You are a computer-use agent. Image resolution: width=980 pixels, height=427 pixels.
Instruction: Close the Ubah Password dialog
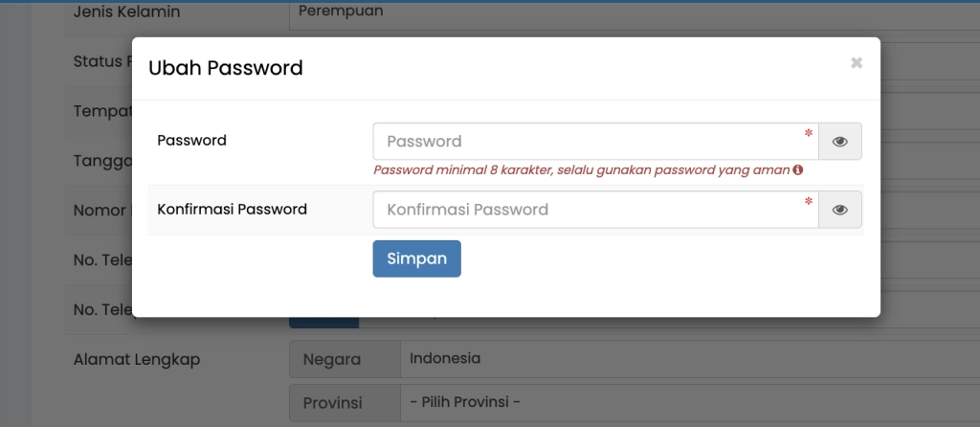pos(856,63)
